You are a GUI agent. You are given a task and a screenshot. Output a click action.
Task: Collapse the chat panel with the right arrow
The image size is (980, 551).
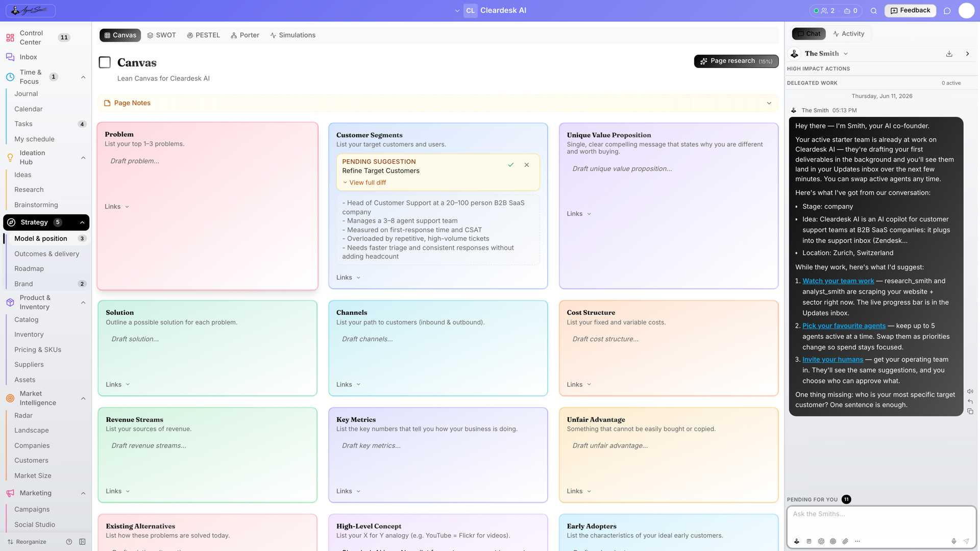click(x=967, y=54)
